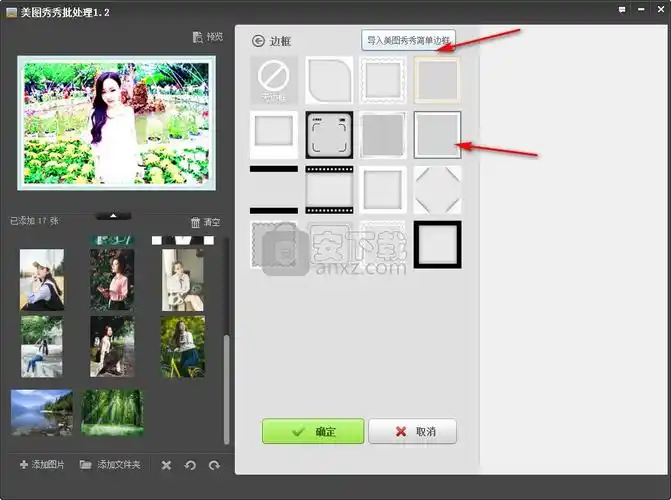Choose the camera viewfinder frame
Screen dimensions: 671x500
pos(329,135)
